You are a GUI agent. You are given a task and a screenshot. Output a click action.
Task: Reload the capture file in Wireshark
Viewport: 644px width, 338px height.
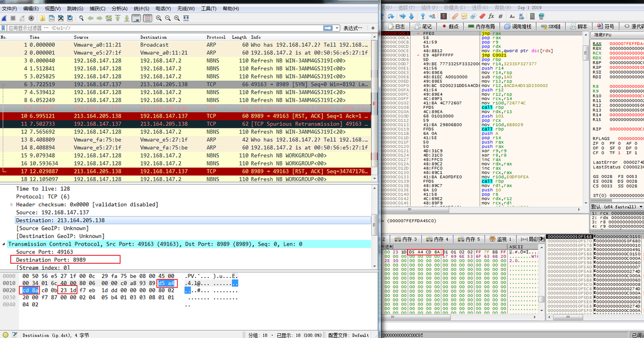(70, 18)
